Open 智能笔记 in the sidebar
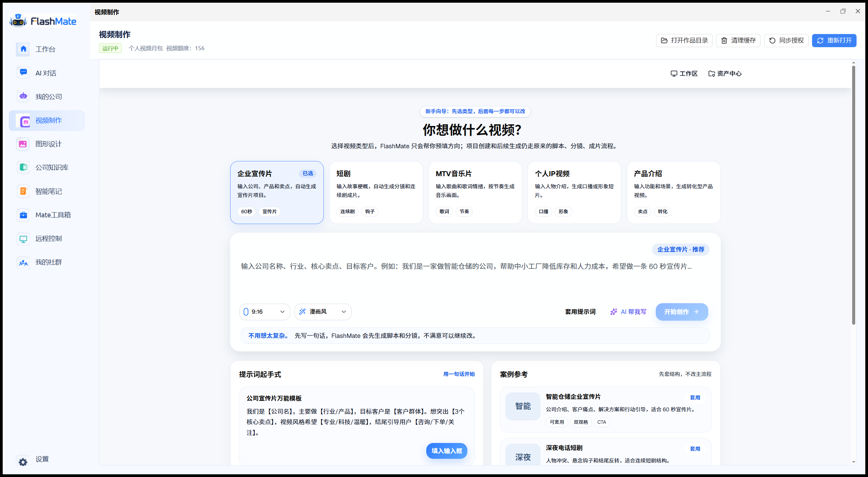This screenshot has width=868, height=477. tap(46, 191)
